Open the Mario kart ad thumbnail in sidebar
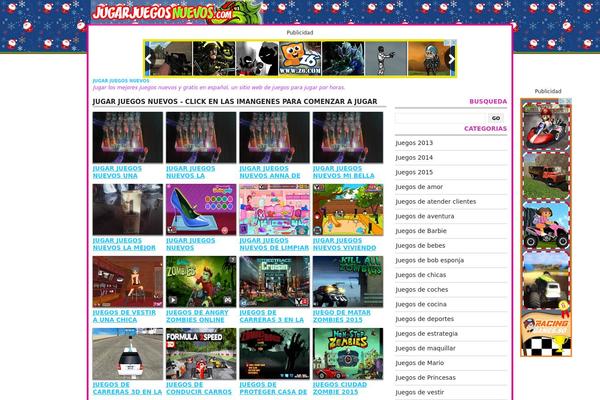Image resolution: width=600 pixels, height=400 pixels. (546, 126)
